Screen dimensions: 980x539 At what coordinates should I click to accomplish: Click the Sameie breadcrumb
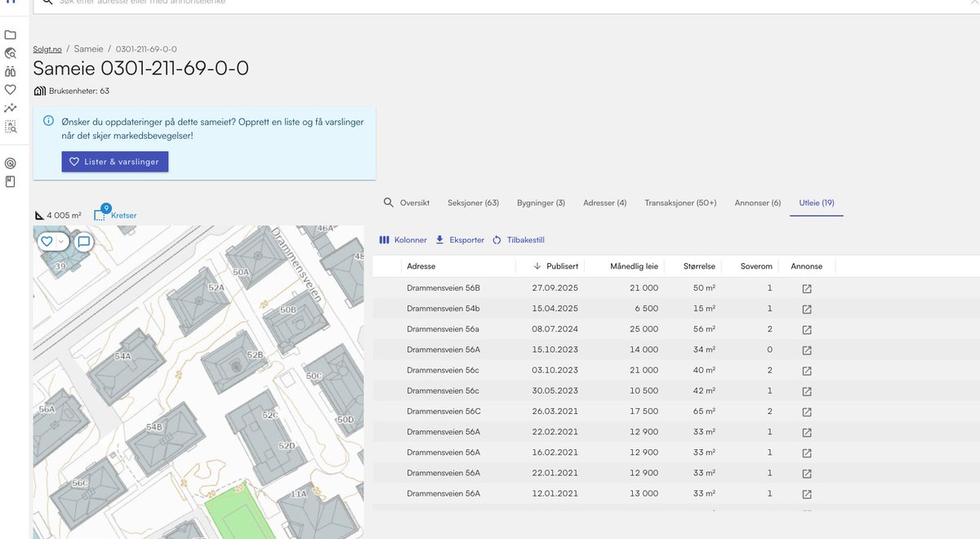click(x=88, y=49)
